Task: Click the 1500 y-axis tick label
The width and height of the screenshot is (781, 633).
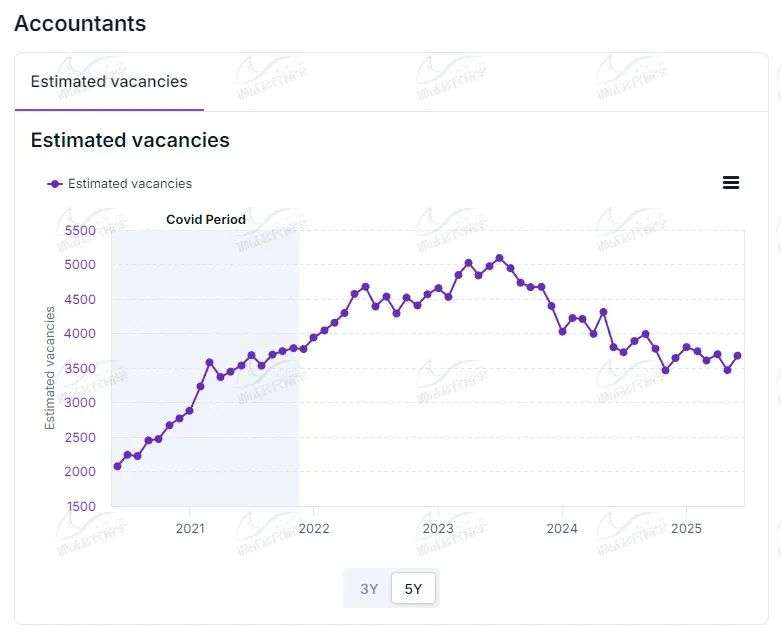Action: click(x=80, y=506)
